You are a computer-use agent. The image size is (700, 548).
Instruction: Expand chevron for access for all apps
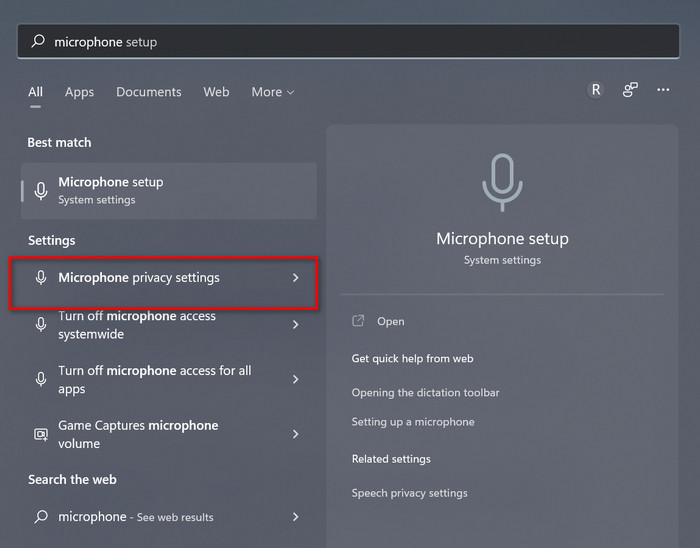pos(296,379)
